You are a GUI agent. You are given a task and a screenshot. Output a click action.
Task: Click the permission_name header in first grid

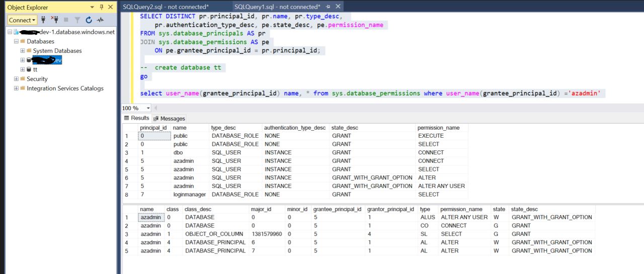(442, 128)
